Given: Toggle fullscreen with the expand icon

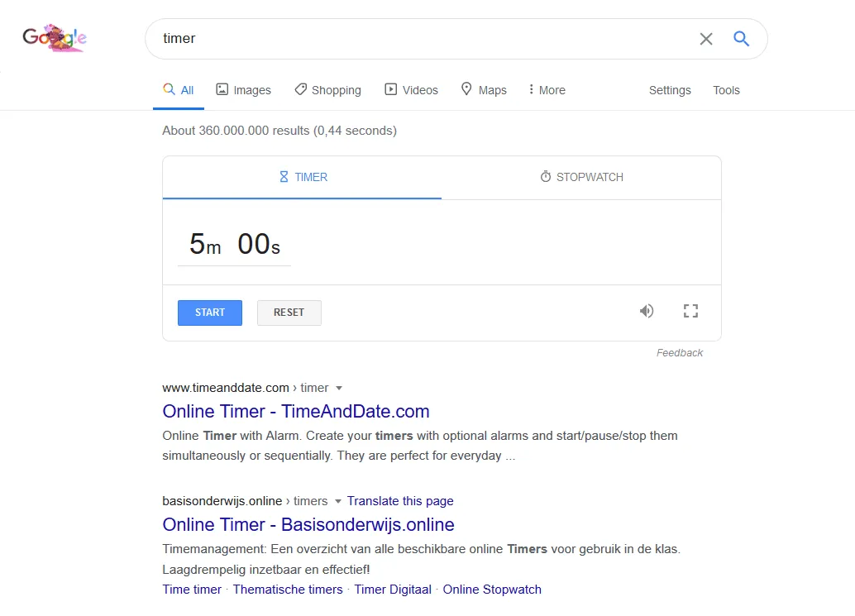Looking at the screenshot, I should (x=691, y=311).
